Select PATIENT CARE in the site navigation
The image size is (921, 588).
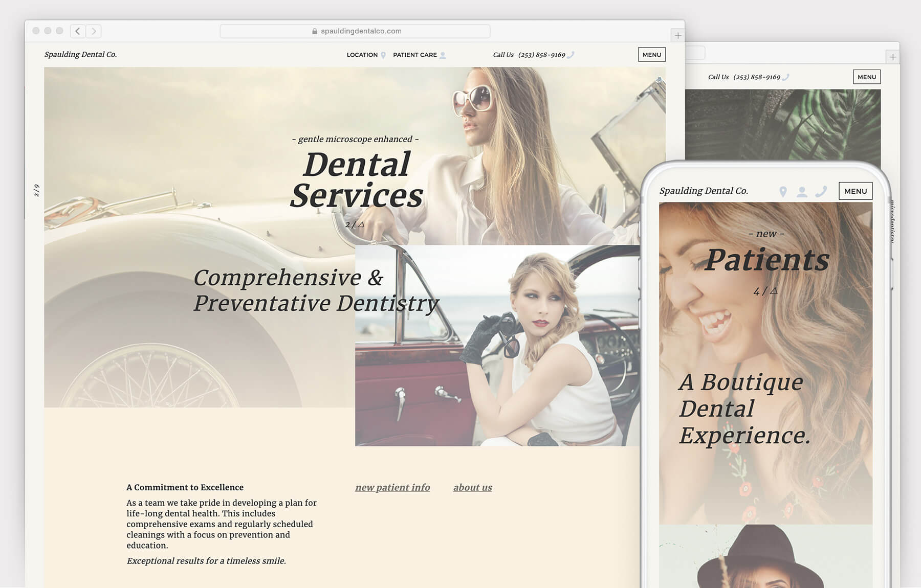click(x=415, y=55)
